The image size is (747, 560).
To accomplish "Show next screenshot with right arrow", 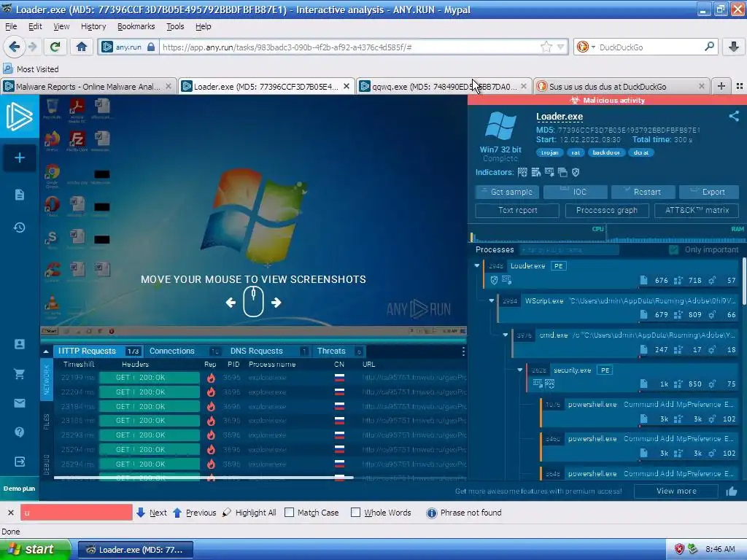I will pos(276,303).
